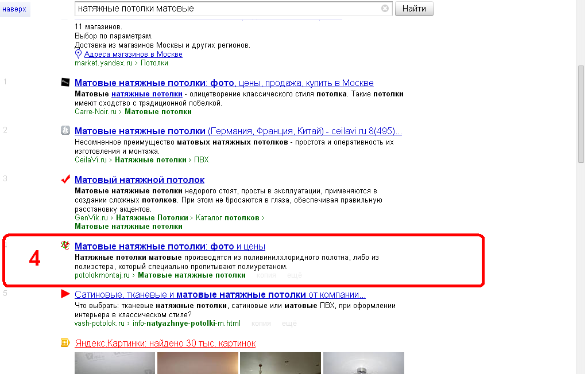Open Матовые натяжные потолки breadcrumb of potolokmontaj.ru
The image size is (588, 374).
click(x=192, y=275)
